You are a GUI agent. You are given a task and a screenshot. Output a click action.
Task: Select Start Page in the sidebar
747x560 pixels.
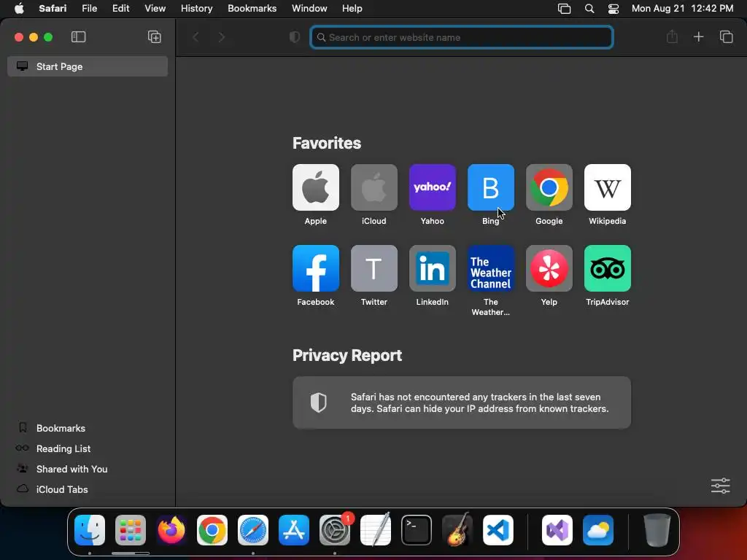pyautogui.click(x=88, y=66)
